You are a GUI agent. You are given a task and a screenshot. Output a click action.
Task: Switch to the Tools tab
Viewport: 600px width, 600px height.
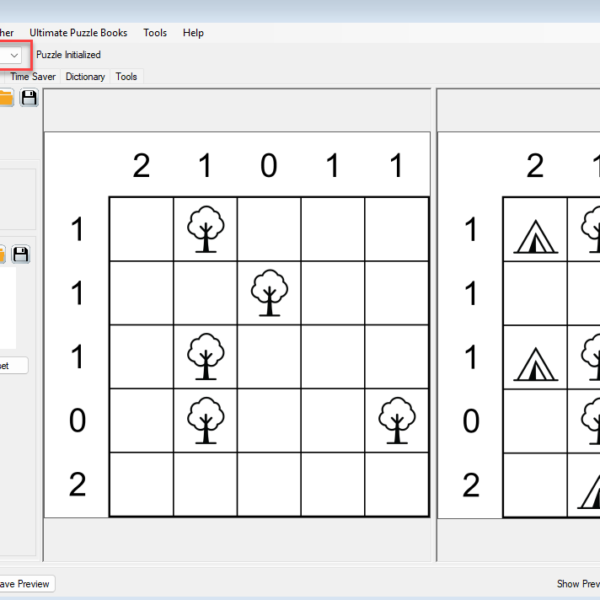(126, 77)
